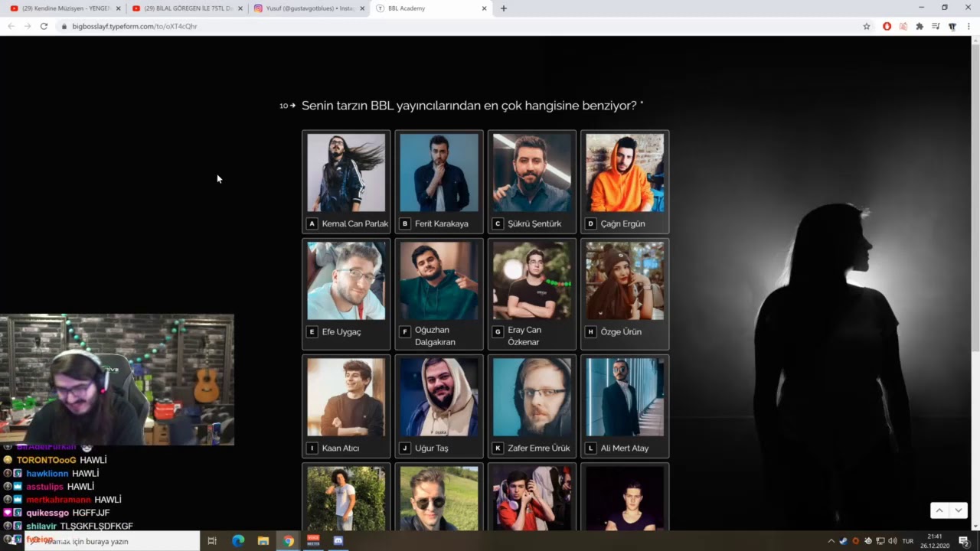Choose option F Oğuzhan Dalgakıran
980x551 pixels.
[439, 294]
